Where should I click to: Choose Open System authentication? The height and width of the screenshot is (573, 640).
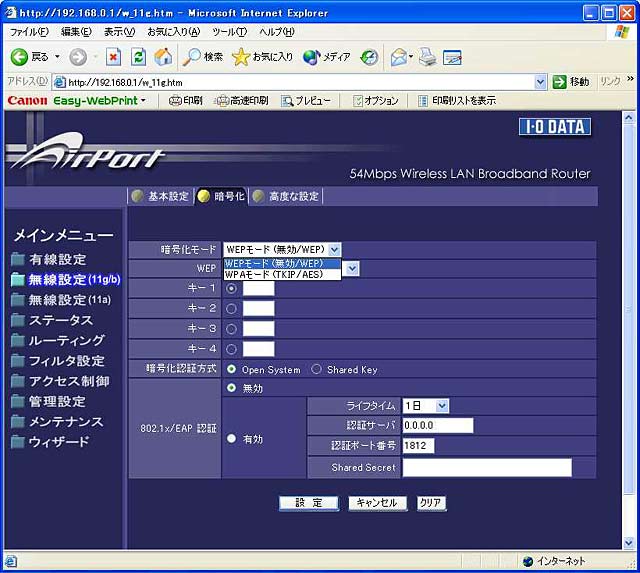231,369
